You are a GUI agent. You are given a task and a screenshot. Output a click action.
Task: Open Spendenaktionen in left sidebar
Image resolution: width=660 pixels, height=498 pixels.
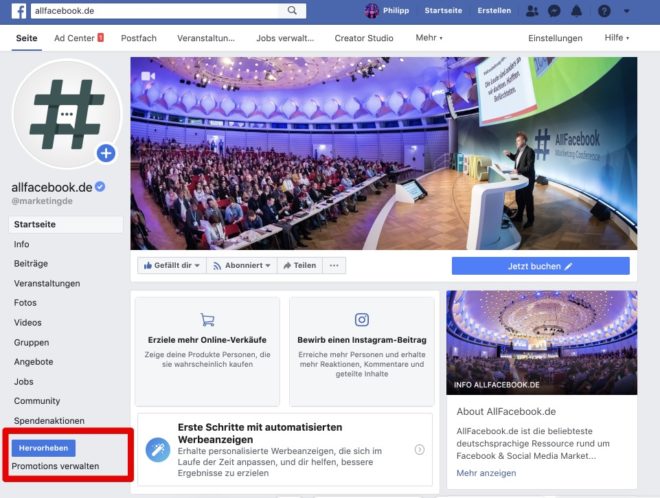click(x=49, y=421)
